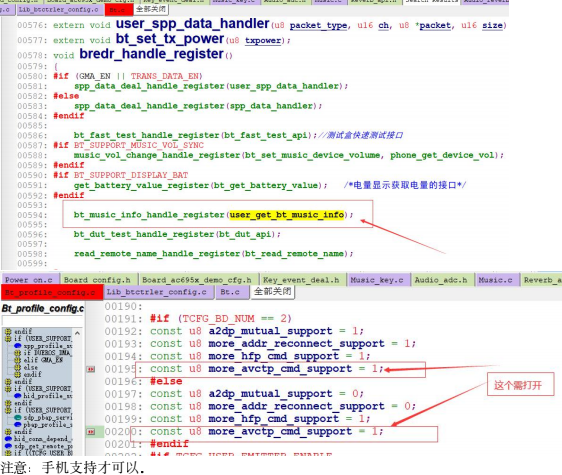Switch to Bt.c tab in lower editor

click(231, 292)
